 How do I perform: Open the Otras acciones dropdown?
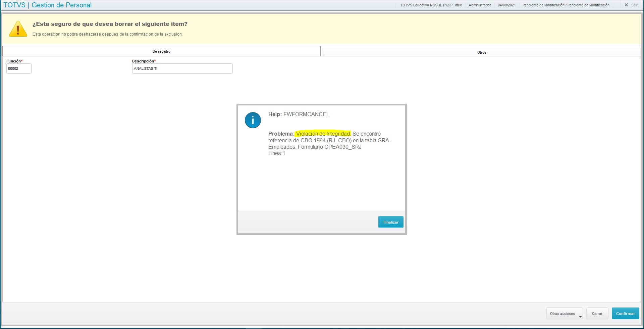tap(565, 314)
